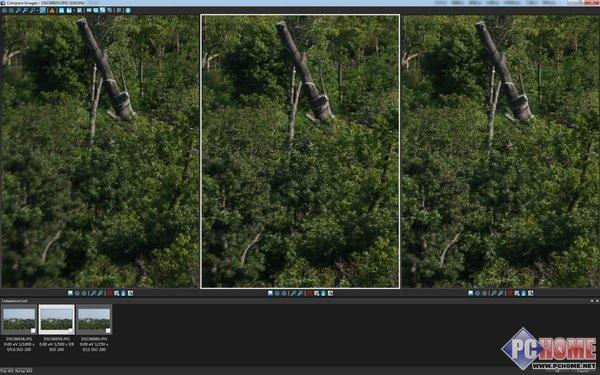
Task: Click the zoom out magnifier under the right image
Action: [501, 293]
